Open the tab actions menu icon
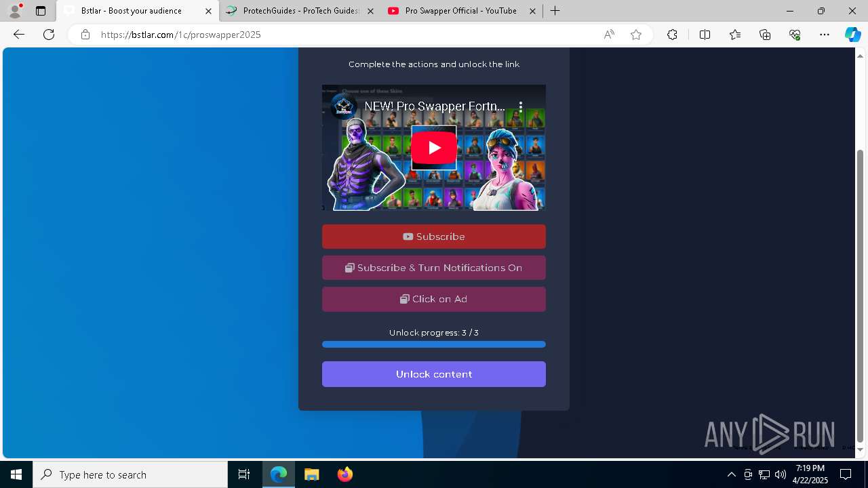The height and width of the screenshot is (488, 868). 41,11
